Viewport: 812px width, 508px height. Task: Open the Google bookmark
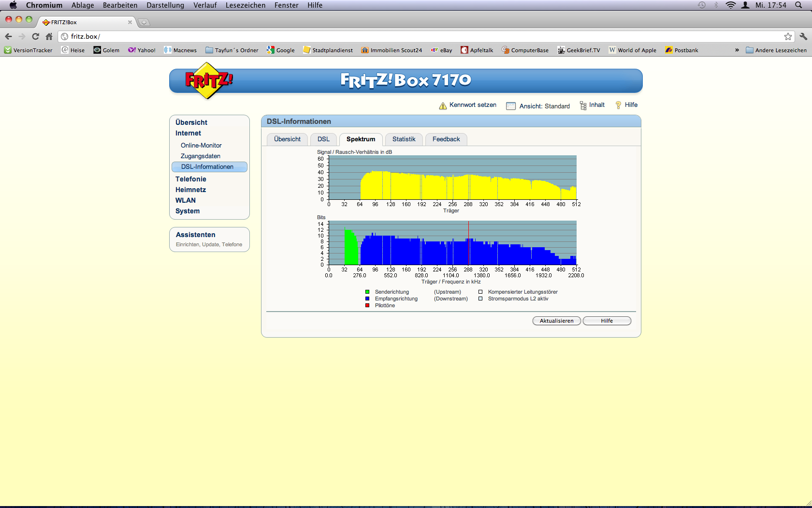tap(281, 50)
